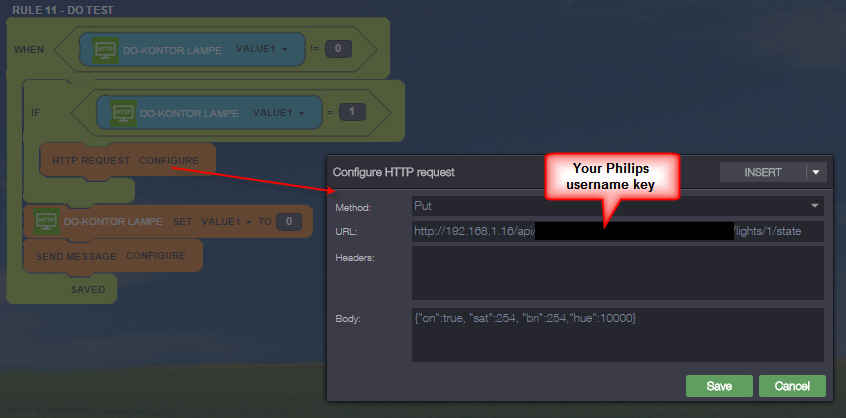Click the device icon in the IF block
Viewport: 846px width, 418px height.
(123, 112)
